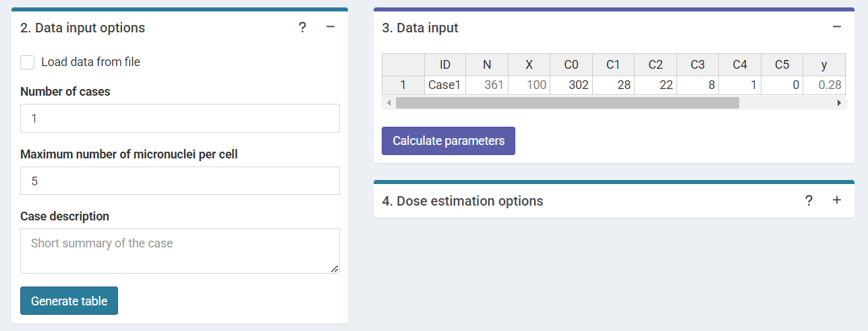The image size is (868, 331).
Task: Click the C4 column header
Action: [x=740, y=65]
